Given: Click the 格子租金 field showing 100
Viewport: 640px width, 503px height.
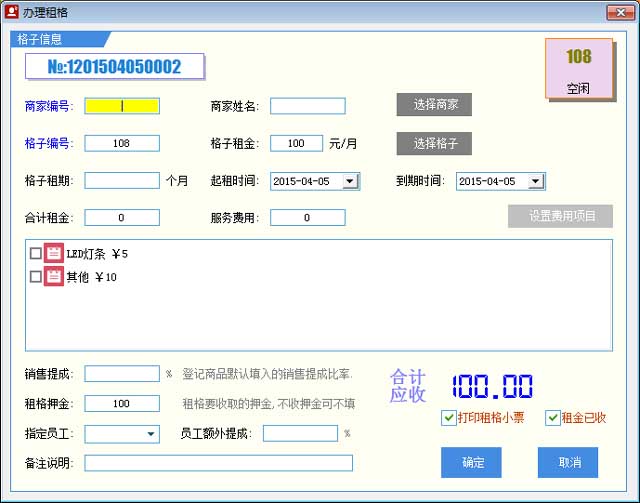Looking at the screenshot, I should tap(296, 143).
